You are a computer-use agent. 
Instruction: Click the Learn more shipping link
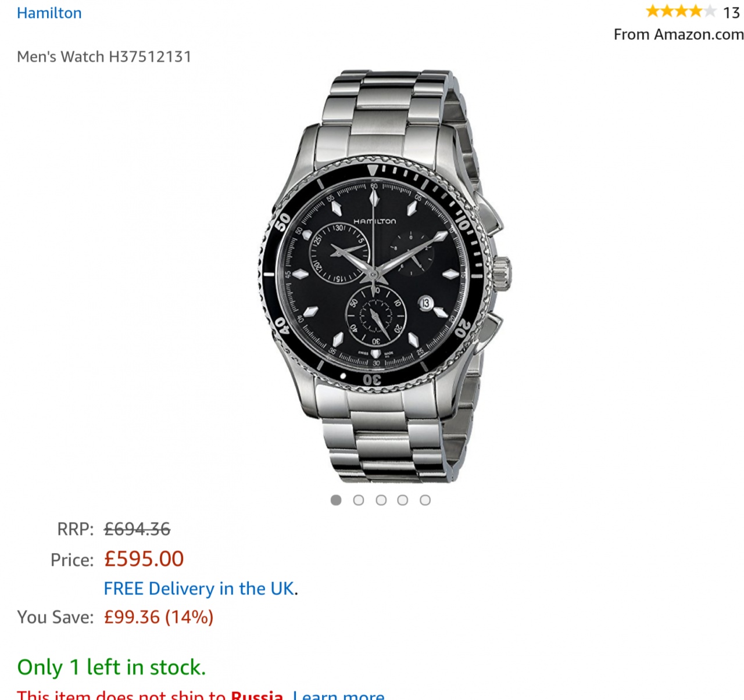click(339, 695)
